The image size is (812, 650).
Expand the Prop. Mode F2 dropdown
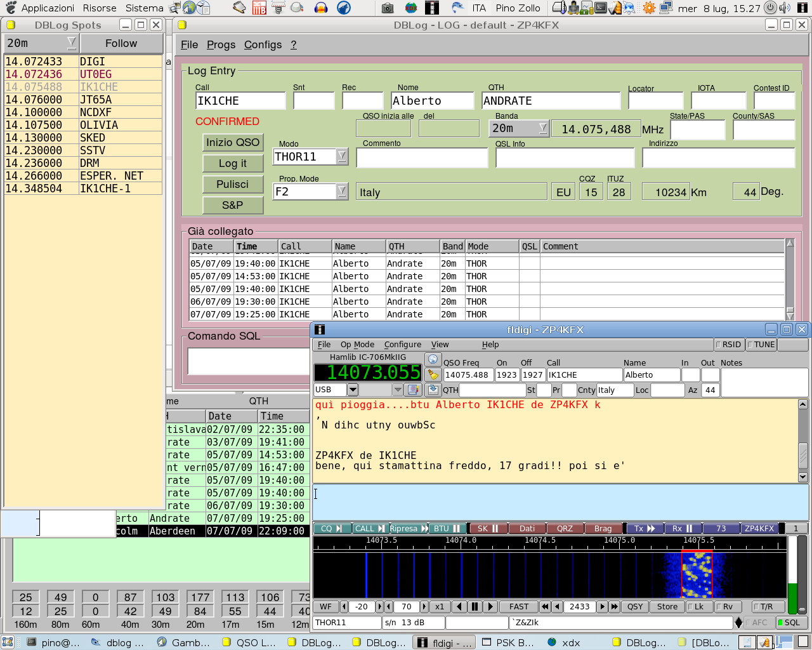342,191
